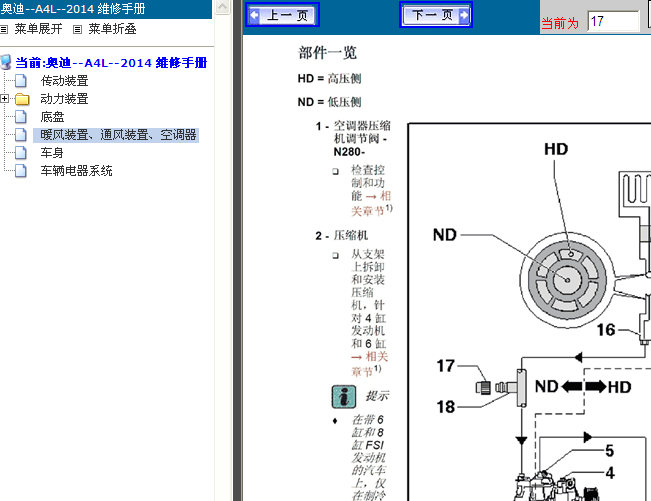
Task: Collapse all menus via 菜单折叠
Action: [112, 29]
